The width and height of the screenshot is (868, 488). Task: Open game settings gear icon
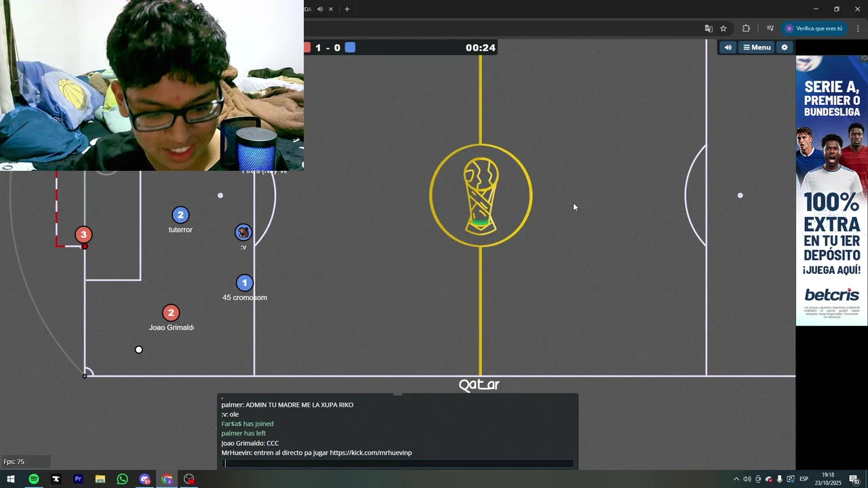785,47
